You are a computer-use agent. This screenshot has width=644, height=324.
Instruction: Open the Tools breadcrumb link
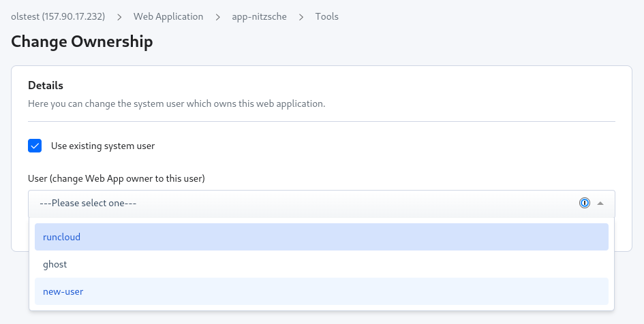point(327,16)
